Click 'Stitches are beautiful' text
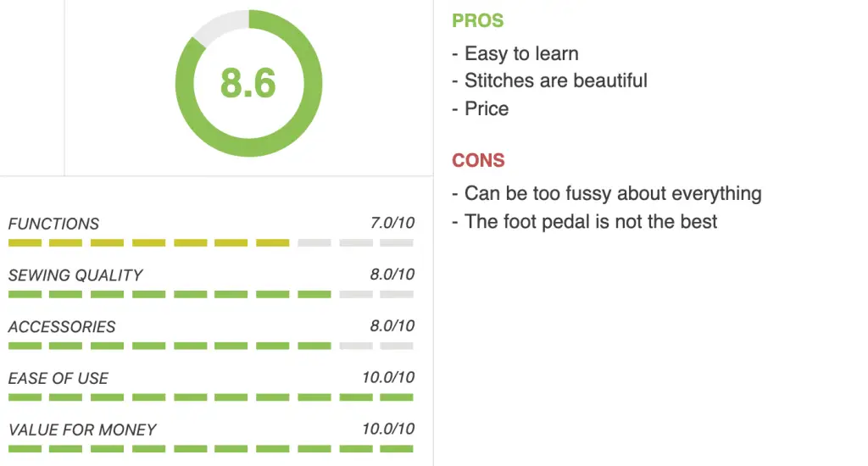 [556, 80]
